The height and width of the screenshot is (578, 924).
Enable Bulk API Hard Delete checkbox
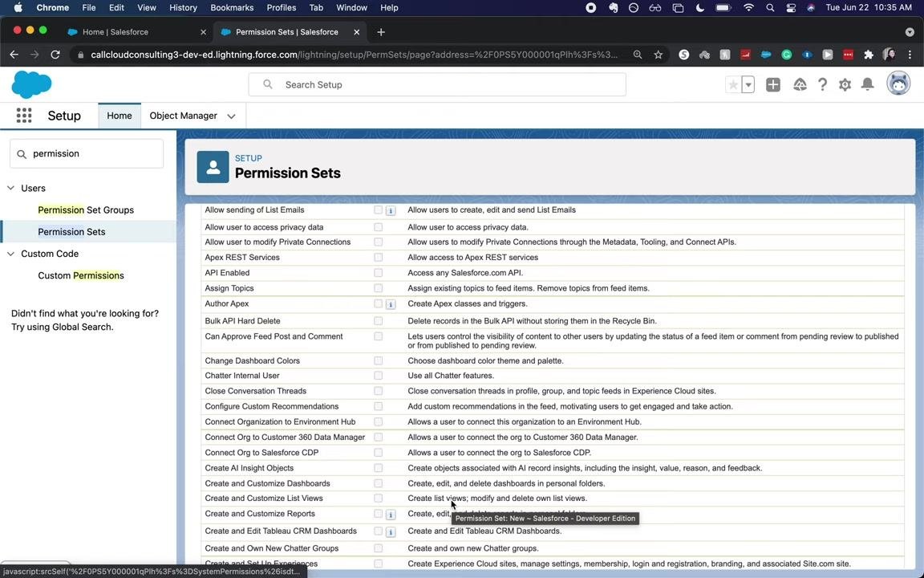coord(379,321)
